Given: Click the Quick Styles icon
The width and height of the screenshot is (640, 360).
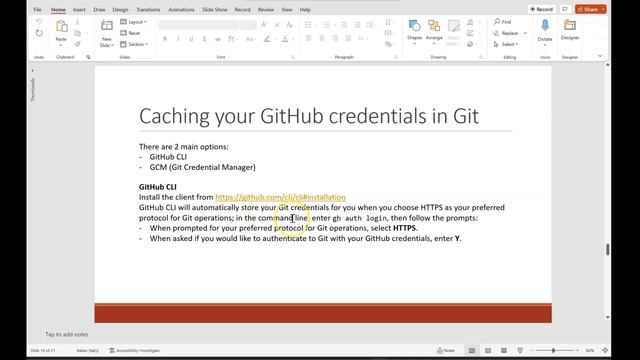Looking at the screenshot, I should point(453,30).
